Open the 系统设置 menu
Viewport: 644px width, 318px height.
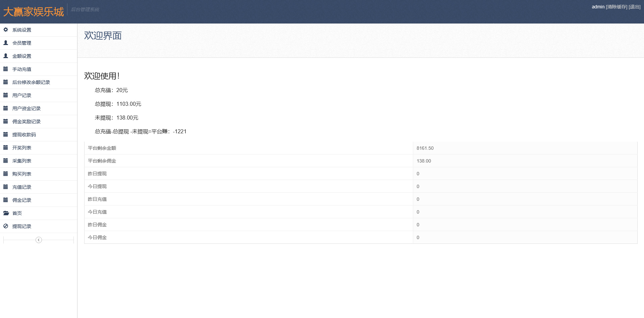[x=39, y=30]
